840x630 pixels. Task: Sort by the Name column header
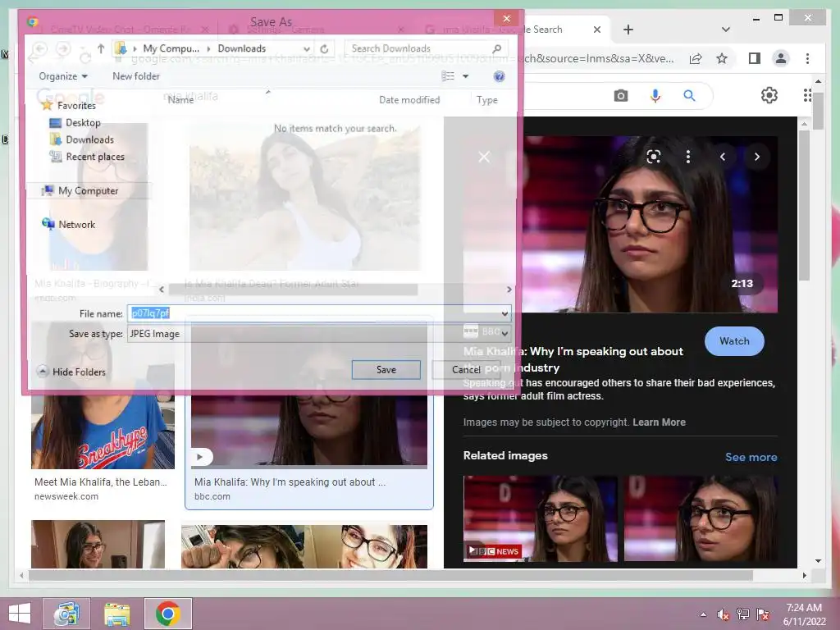pos(180,99)
